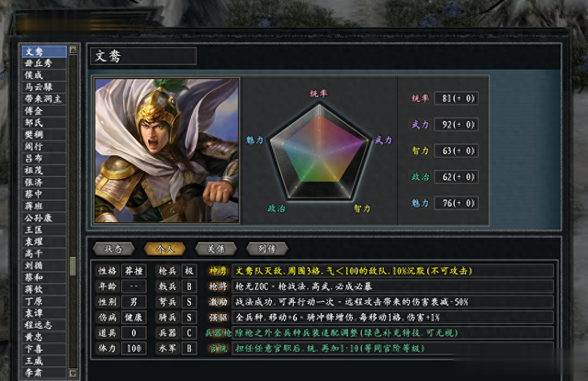Click the 文鸯 officer portrait
Viewport: 588px width, 381px height.
(166, 151)
